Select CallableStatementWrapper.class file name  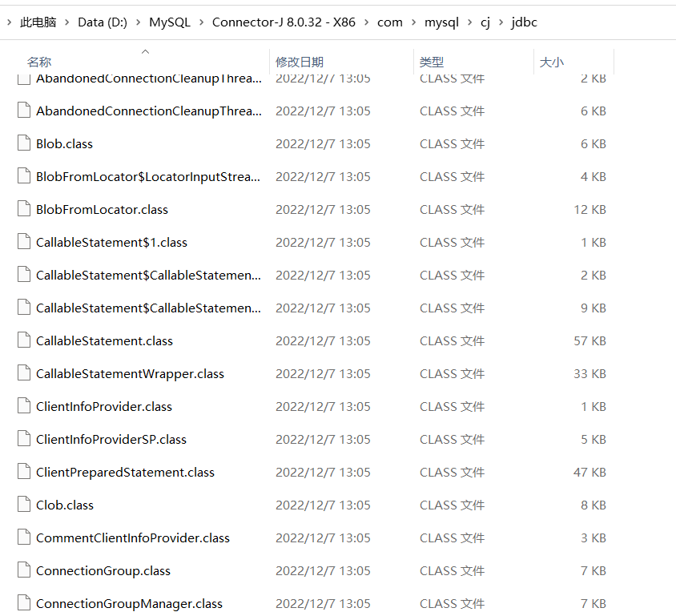131,373
